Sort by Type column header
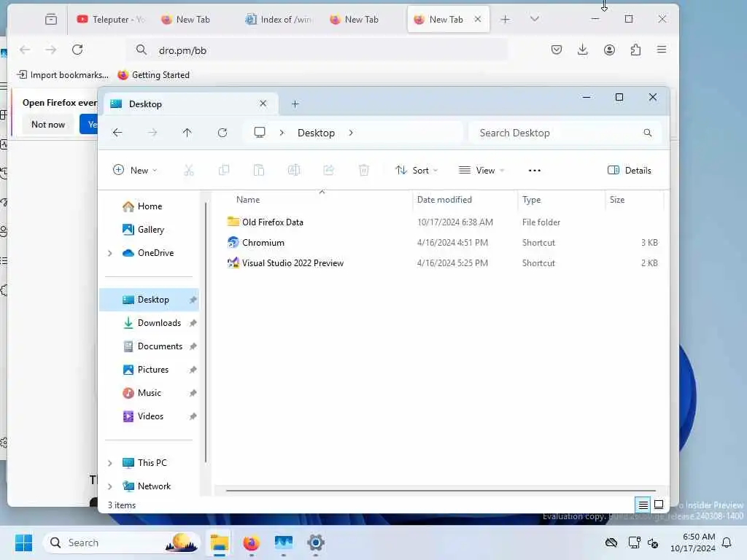This screenshot has width=747, height=560. click(531, 200)
